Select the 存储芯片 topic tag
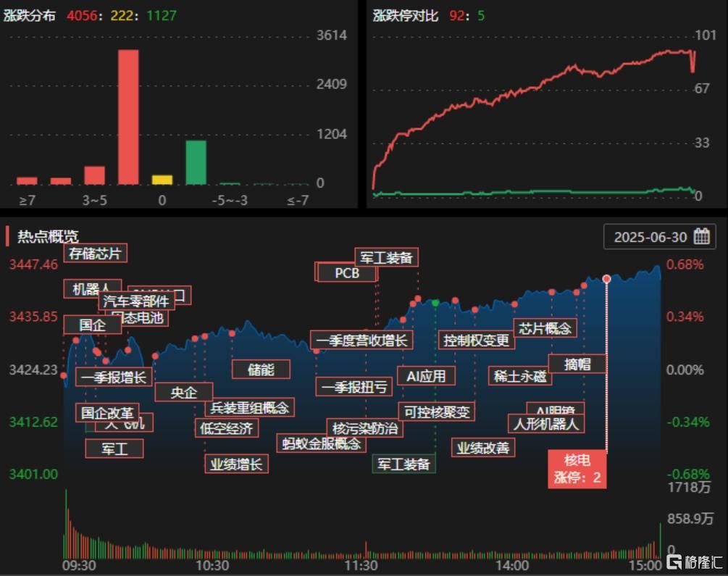The image size is (728, 576). coord(96,254)
